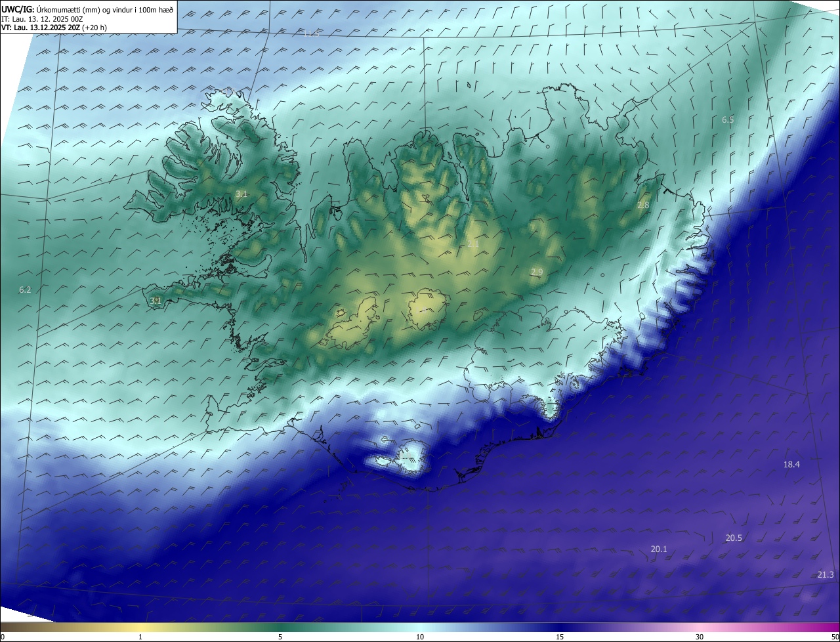Click the 21.3 value label on the map
The height and width of the screenshot is (642, 840).
click(x=826, y=574)
